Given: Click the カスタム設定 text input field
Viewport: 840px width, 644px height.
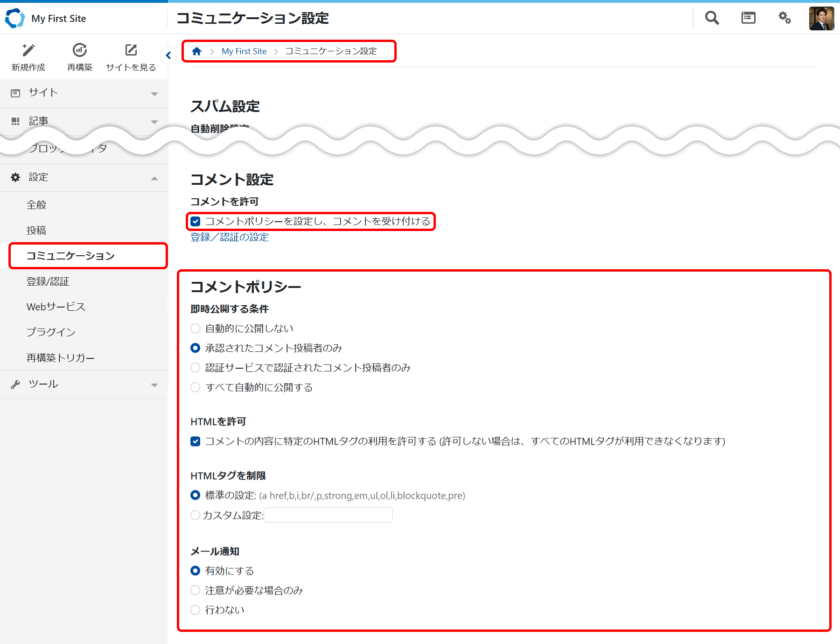Looking at the screenshot, I should 328,515.
